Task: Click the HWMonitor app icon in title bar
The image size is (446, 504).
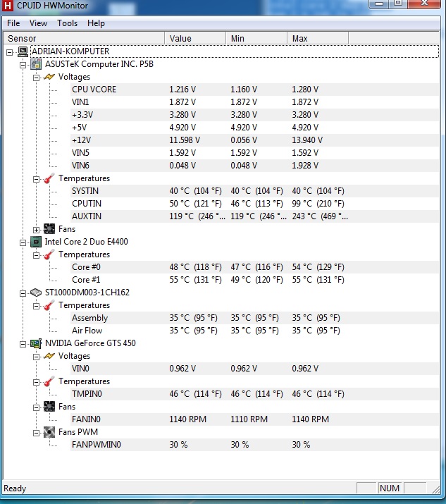Action: pyautogui.click(x=7, y=5)
